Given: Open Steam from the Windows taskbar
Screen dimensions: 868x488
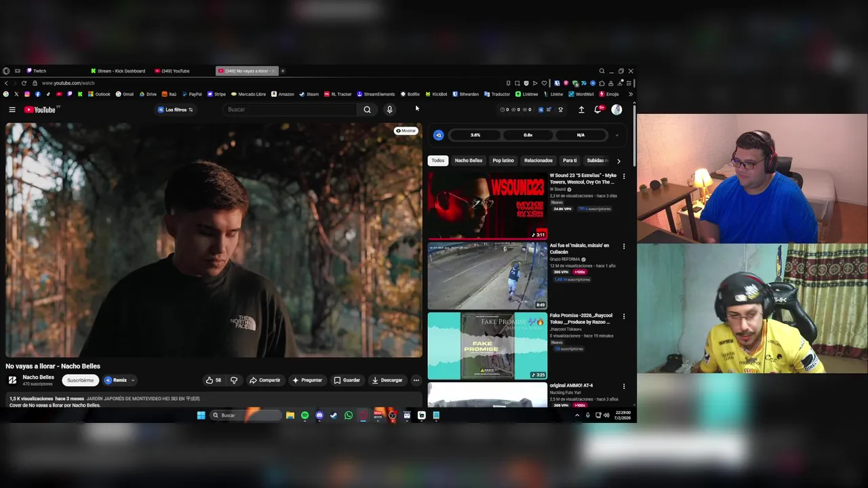Looking at the screenshot, I should 334,415.
